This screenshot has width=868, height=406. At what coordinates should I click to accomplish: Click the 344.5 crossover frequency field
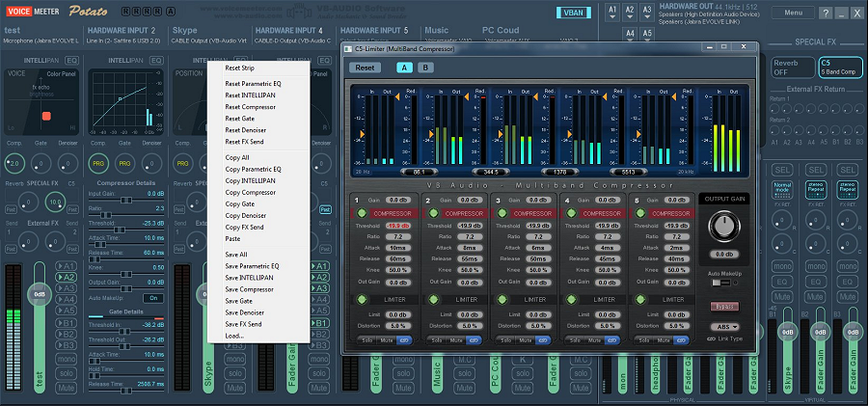(490, 173)
